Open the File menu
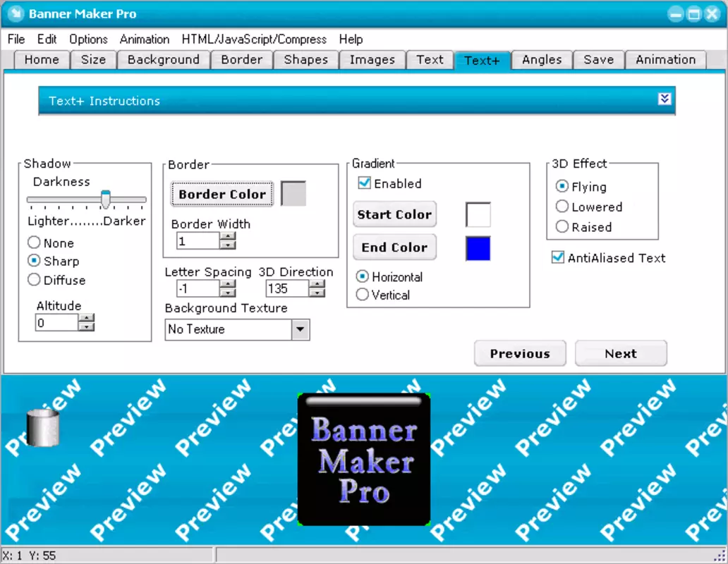Screen dimensions: 728x564 (x=16, y=39)
